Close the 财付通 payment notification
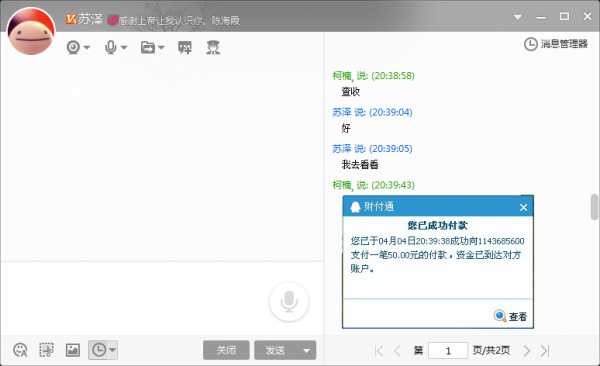This screenshot has height=366, width=600. click(x=523, y=208)
